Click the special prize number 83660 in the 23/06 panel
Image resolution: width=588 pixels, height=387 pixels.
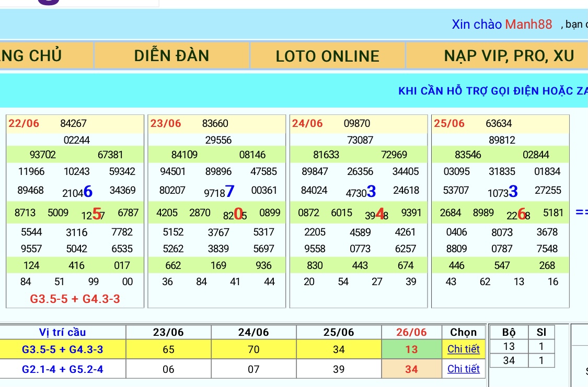[215, 124]
